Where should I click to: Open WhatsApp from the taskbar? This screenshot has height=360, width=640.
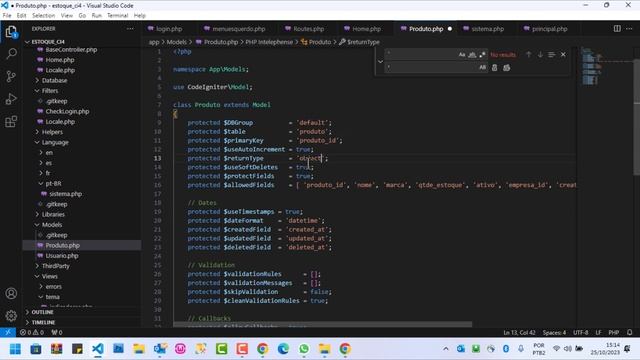tap(304, 349)
